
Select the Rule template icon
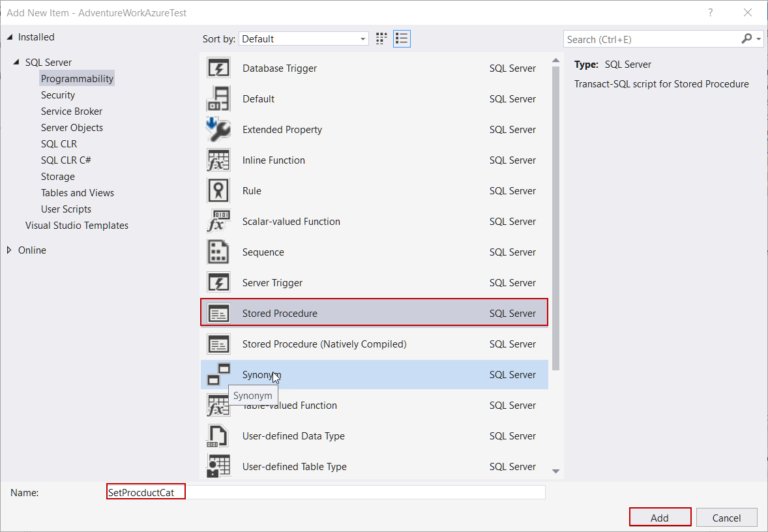(x=218, y=191)
